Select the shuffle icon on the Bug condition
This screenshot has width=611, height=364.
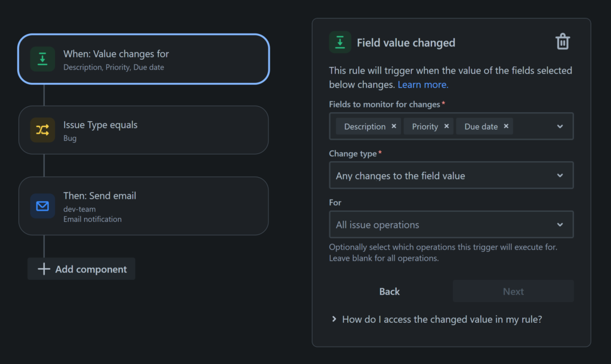pyautogui.click(x=42, y=129)
